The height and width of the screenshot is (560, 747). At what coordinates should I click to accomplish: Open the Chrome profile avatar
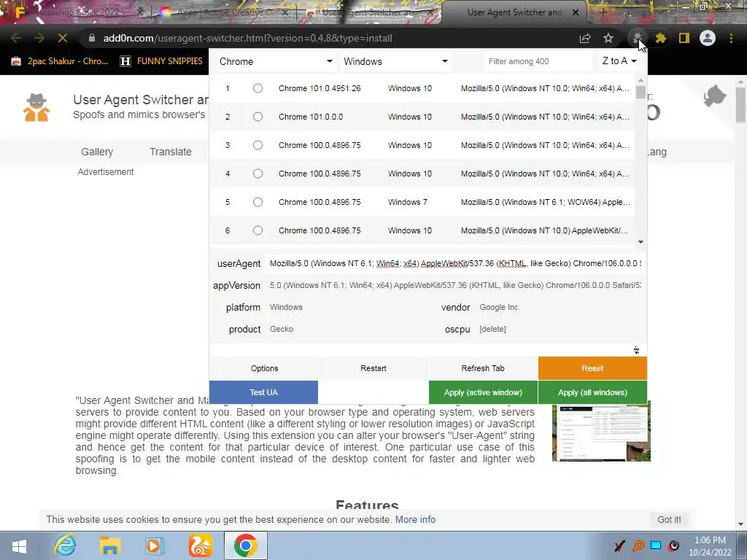click(708, 38)
